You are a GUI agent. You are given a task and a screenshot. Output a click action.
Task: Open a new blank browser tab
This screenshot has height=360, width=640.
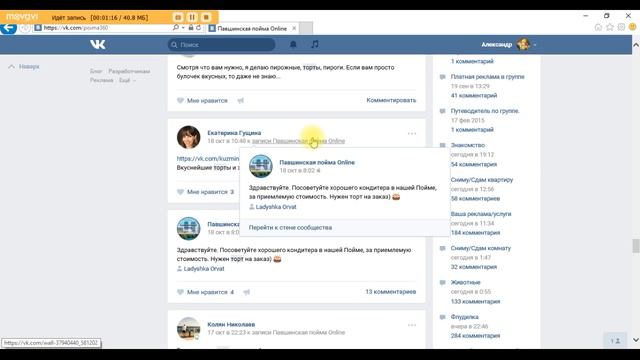(306, 28)
